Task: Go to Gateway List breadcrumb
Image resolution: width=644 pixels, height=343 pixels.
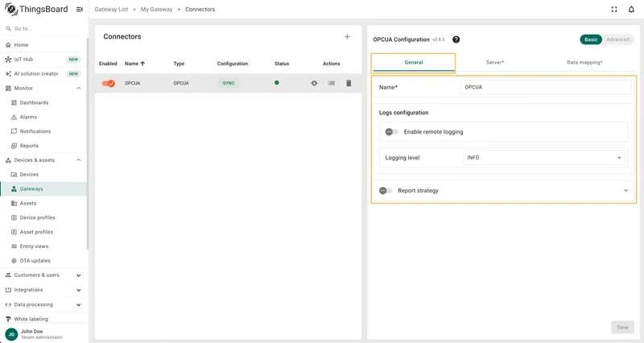Action: tap(111, 9)
